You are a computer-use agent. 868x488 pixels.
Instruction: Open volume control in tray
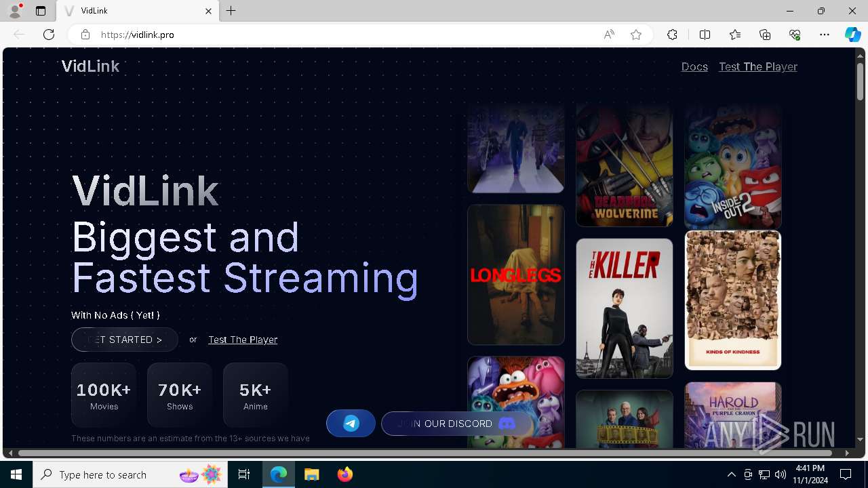781,474
